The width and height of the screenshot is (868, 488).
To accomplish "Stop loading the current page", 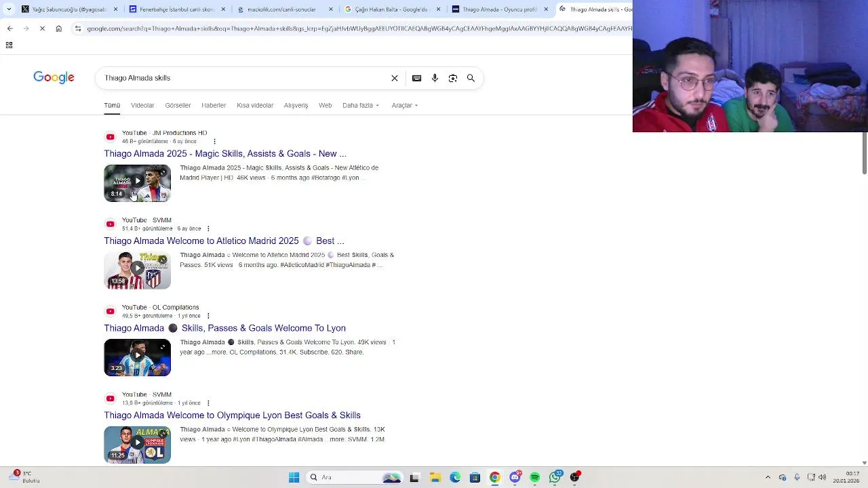I will point(42,28).
